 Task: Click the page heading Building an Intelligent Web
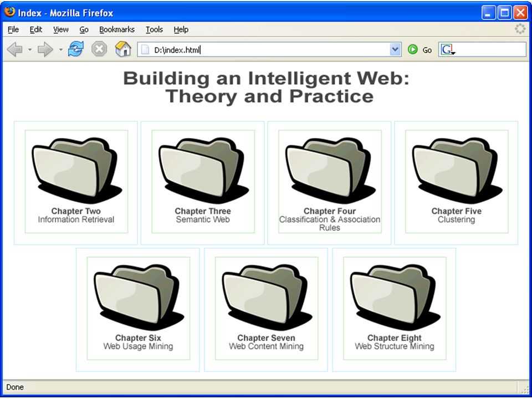click(267, 88)
